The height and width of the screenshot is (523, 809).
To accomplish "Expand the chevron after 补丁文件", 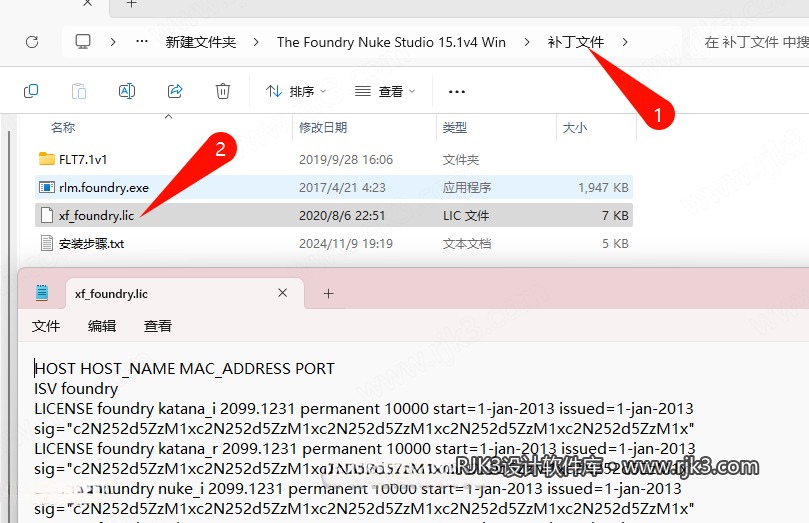I will 625,42.
